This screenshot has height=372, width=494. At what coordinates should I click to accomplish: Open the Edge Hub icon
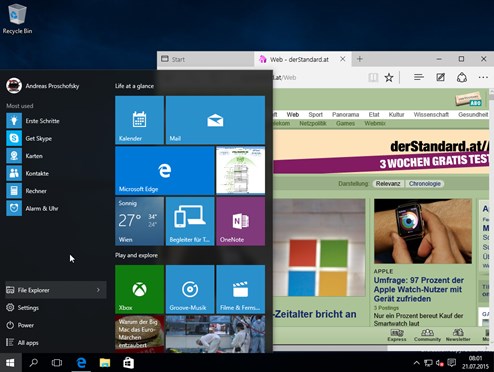[419, 78]
